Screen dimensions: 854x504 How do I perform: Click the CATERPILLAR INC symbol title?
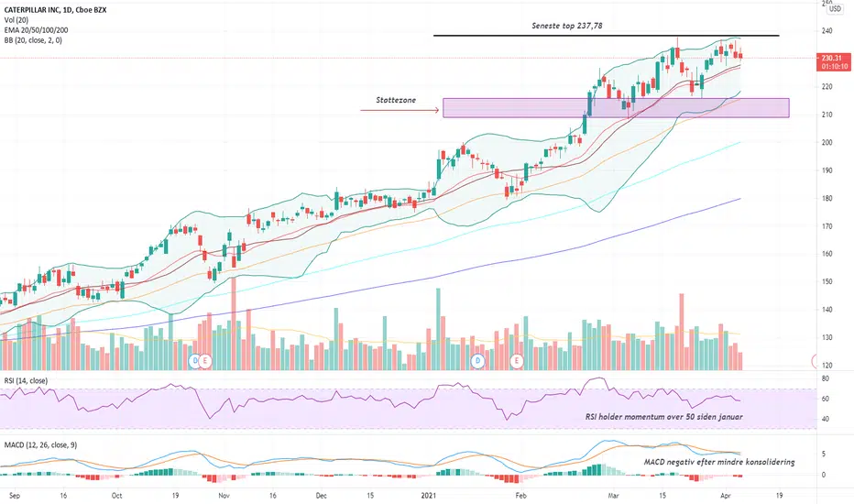(55, 10)
